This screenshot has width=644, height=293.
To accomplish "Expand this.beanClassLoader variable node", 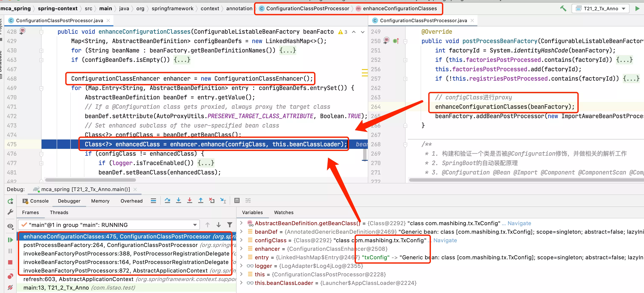I will pos(241,283).
